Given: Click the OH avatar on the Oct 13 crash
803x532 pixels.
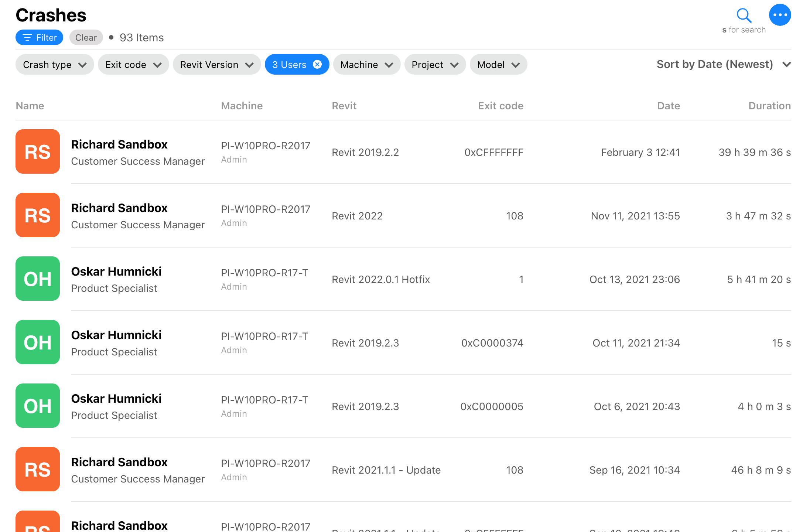Looking at the screenshot, I should coord(38,279).
